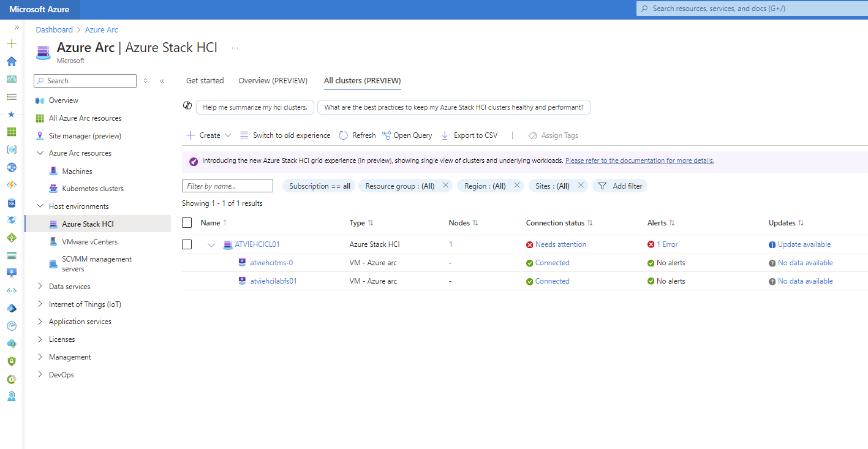Viewport: 868px width, 449px height.
Task: Click the Update available info icon
Action: tap(772, 244)
